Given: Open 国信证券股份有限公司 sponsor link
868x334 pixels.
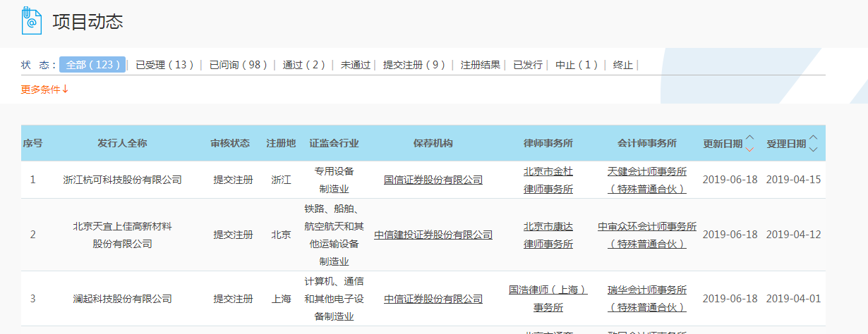Looking at the screenshot, I should pos(433,180).
